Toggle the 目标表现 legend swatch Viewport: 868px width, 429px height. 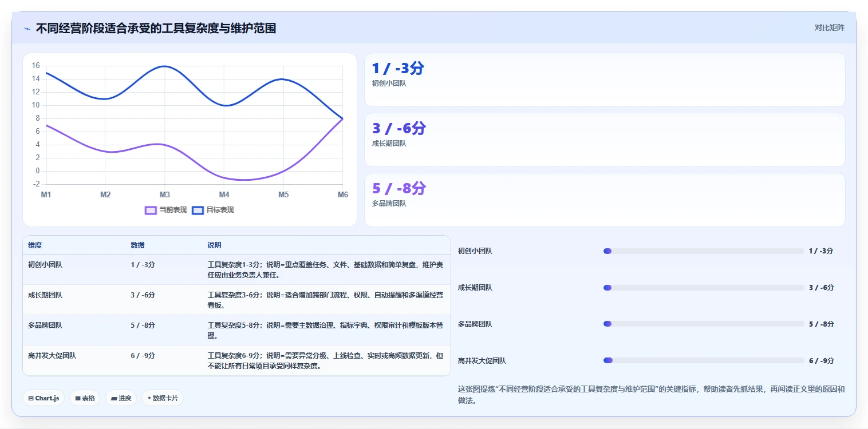pos(198,210)
